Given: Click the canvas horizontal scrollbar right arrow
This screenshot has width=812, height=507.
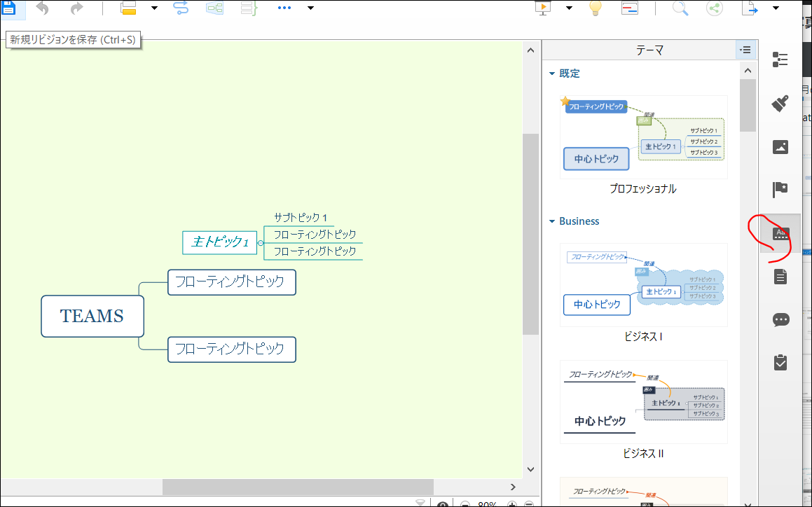Looking at the screenshot, I should point(513,487).
